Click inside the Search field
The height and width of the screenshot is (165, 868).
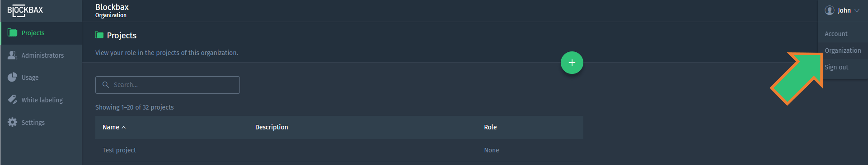tap(167, 85)
